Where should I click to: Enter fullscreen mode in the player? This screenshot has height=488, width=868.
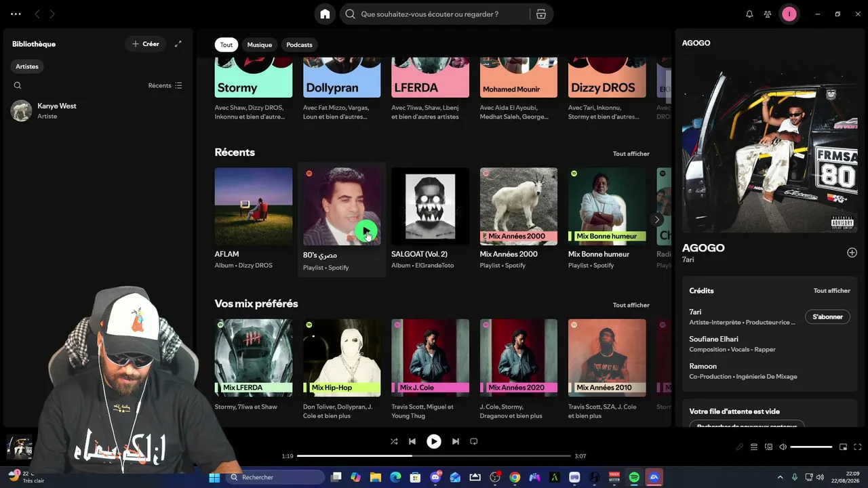tap(857, 447)
